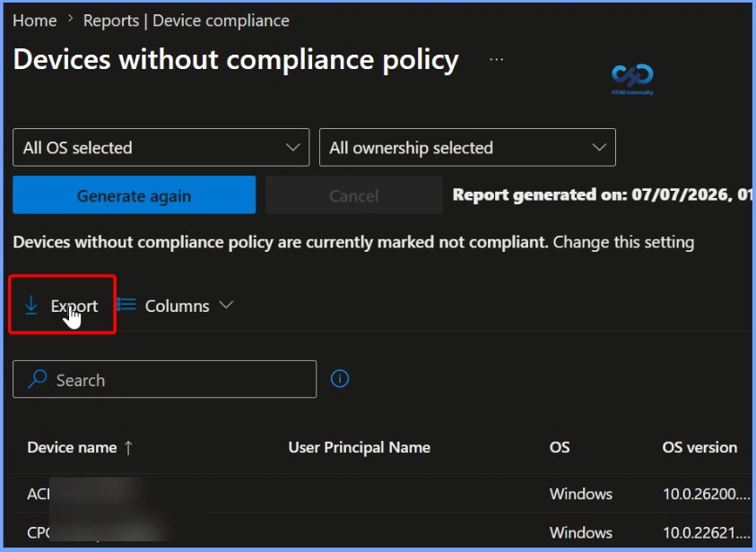Click the greyed-out Cancel button

click(x=354, y=195)
